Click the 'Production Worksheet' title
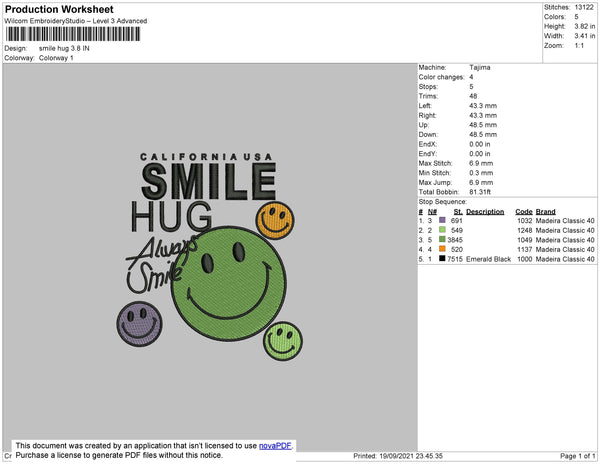600x464 pixels. (x=59, y=9)
